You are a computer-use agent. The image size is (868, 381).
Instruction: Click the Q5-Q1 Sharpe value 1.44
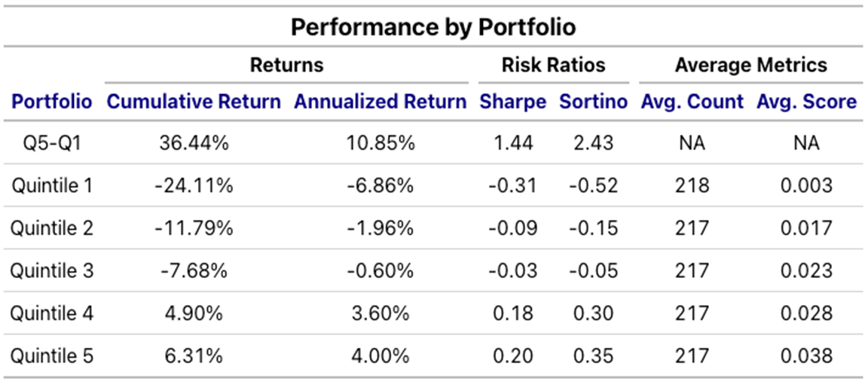click(x=512, y=143)
